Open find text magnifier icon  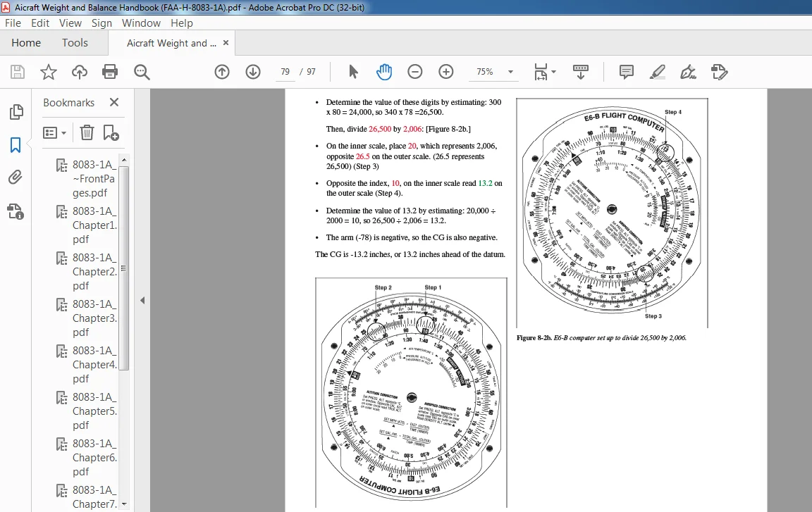point(142,72)
